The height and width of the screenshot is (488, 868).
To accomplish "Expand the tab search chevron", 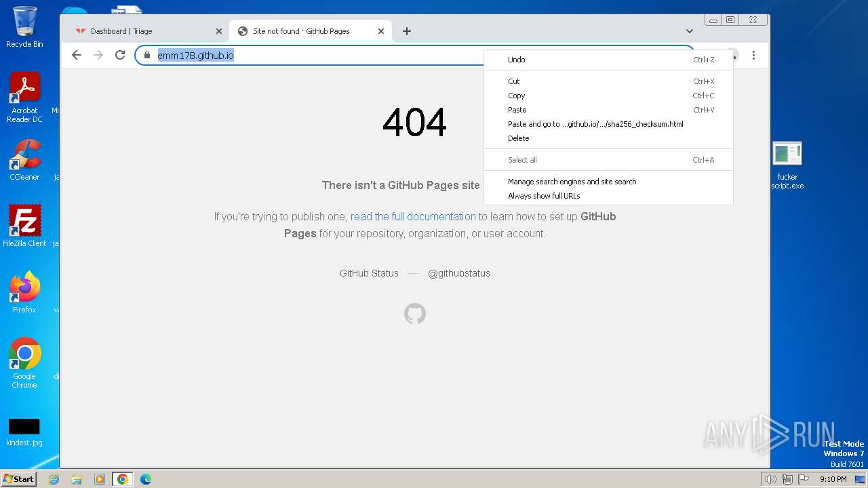I will click(690, 31).
